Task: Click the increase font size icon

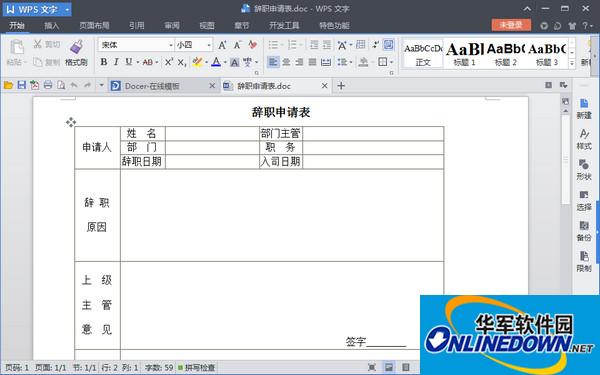Action: click(222, 45)
